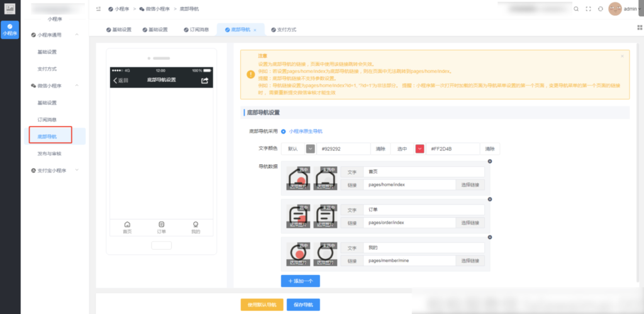The width and height of the screenshot is (644, 314).
Task: Open 底部导航 in the sidebar
Action: click(54, 137)
